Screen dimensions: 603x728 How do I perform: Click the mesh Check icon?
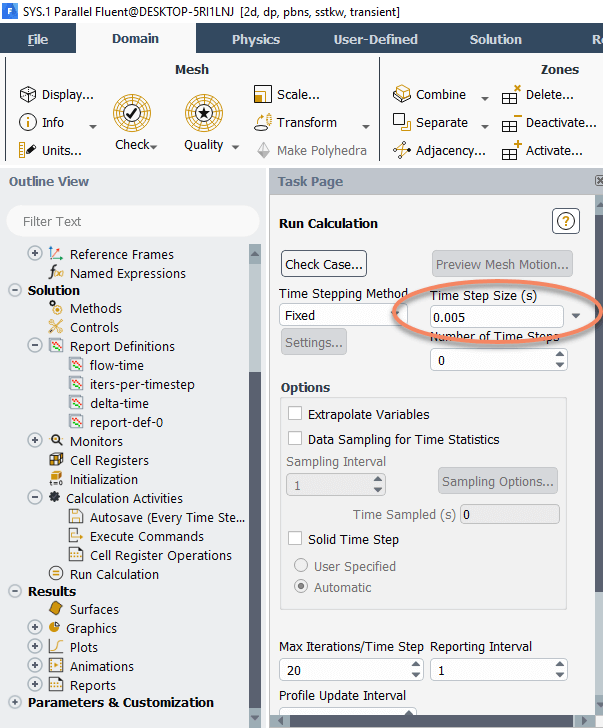[132, 113]
